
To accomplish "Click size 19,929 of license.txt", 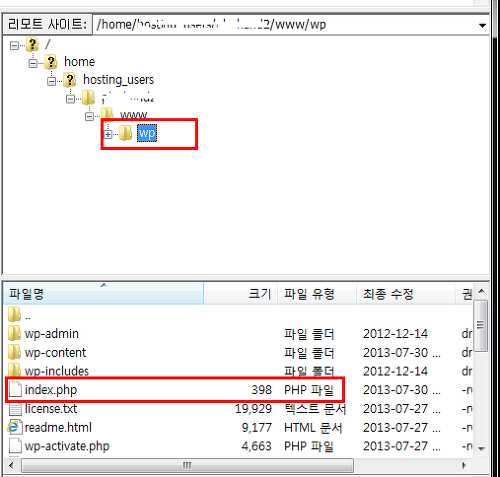I will tap(253, 409).
